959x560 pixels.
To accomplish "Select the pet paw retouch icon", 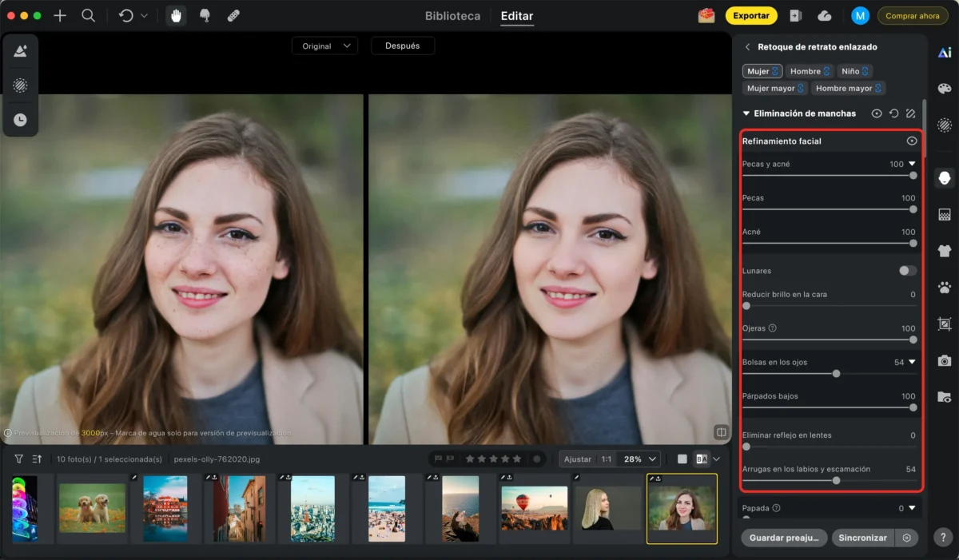I will (x=945, y=287).
